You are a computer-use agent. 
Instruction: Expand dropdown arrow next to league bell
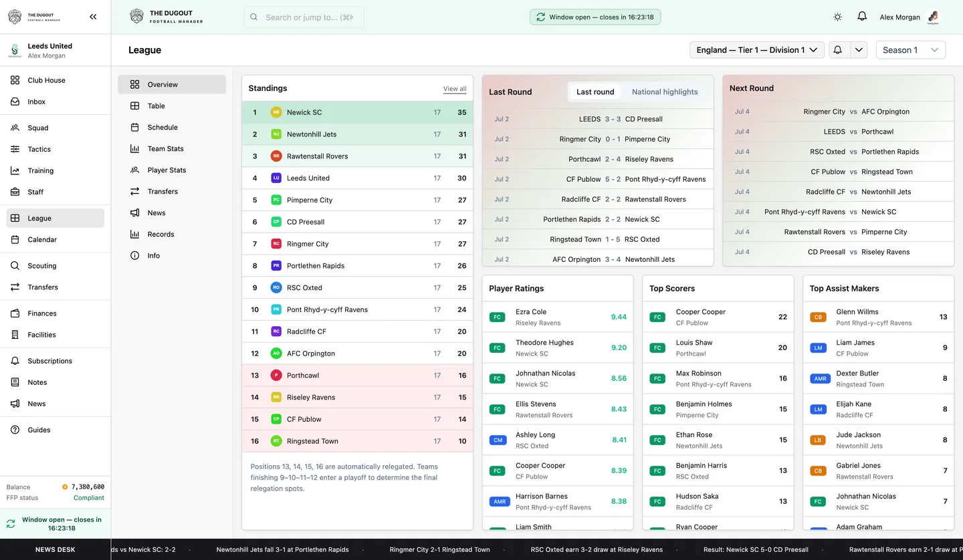pyautogui.click(x=859, y=50)
